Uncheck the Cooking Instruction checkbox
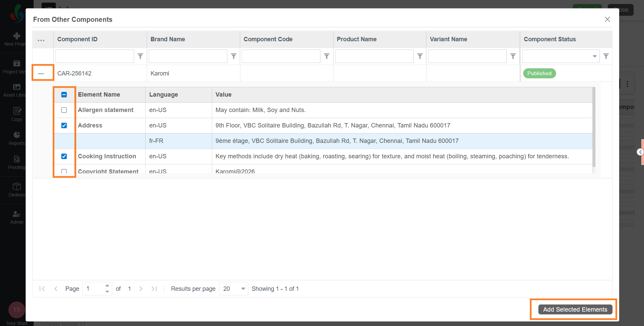The image size is (644, 326). [64, 156]
